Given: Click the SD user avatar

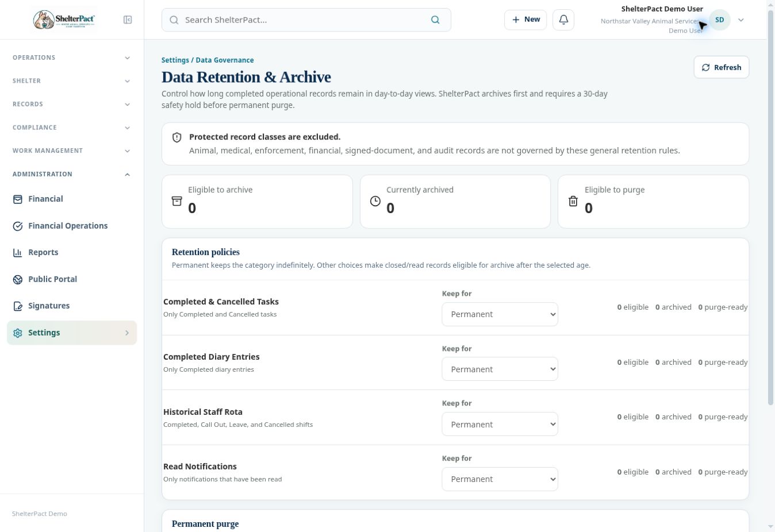Looking at the screenshot, I should (x=719, y=20).
